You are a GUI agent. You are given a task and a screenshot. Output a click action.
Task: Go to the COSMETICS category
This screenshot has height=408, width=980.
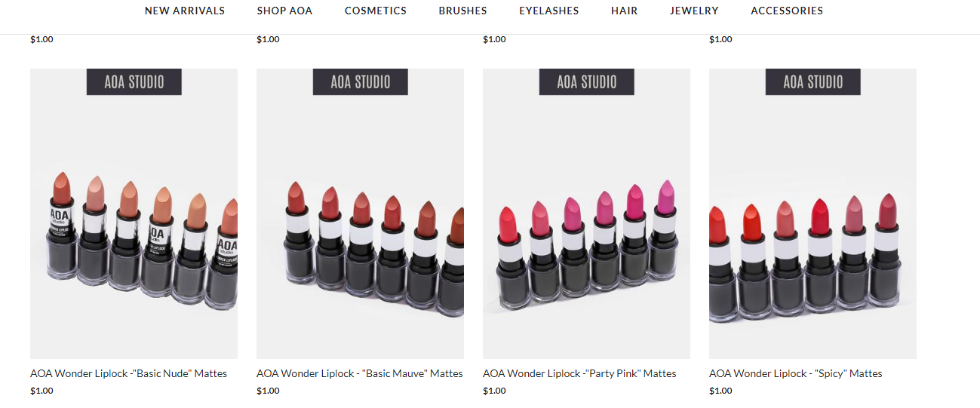pyautogui.click(x=376, y=11)
